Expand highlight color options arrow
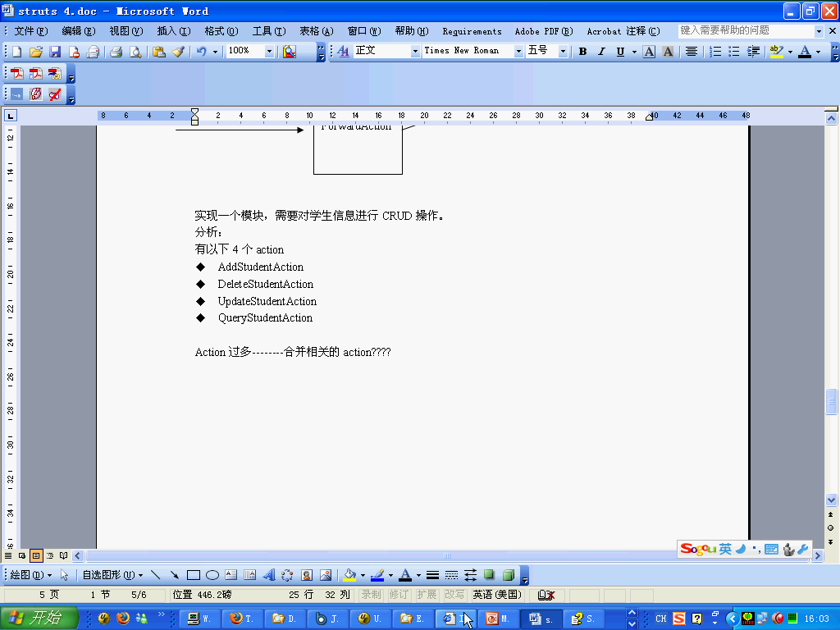The image size is (840, 630). coord(790,52)
